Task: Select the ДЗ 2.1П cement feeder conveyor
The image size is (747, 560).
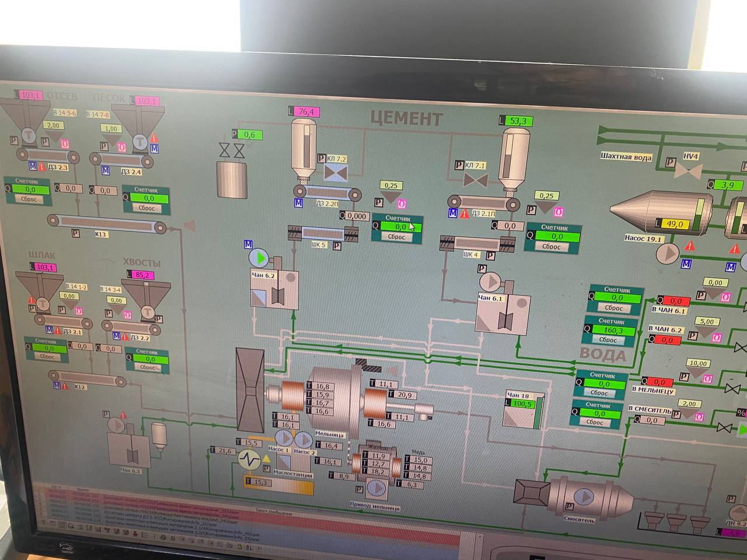Action: click(x=483, y=202)
